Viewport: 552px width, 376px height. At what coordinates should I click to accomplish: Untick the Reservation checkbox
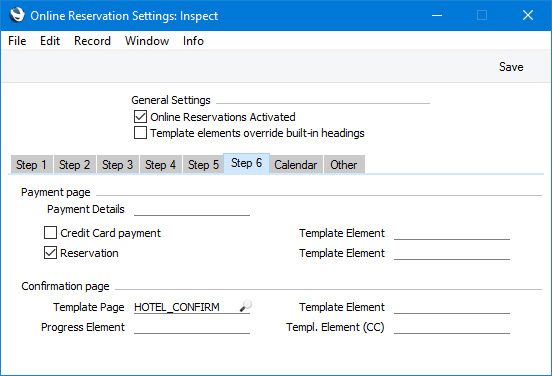click(x=50, y=253)
